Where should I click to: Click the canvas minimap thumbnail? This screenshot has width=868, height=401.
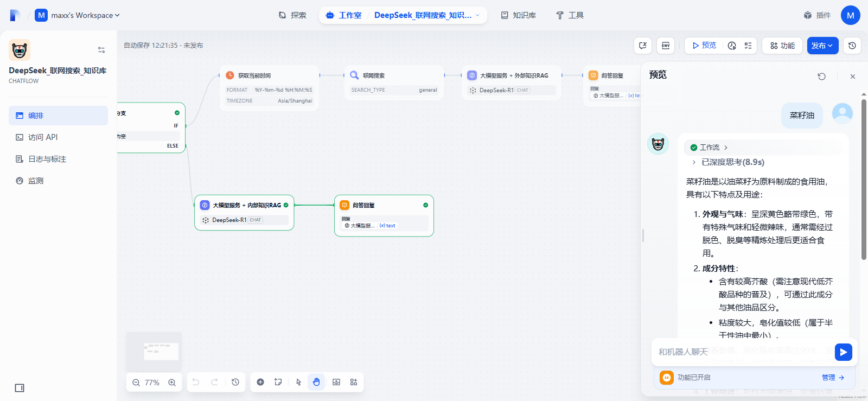(x=154, y=351)
